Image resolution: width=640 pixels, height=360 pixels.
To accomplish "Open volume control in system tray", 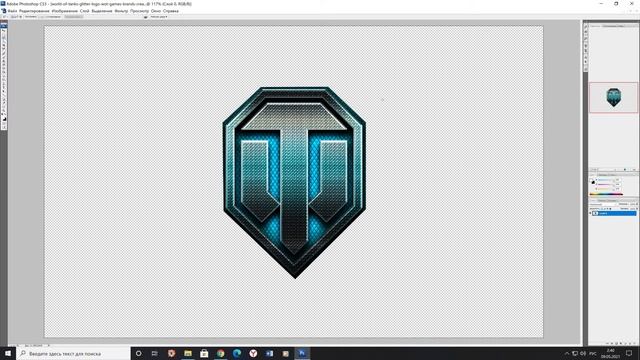I will (583, 353).
